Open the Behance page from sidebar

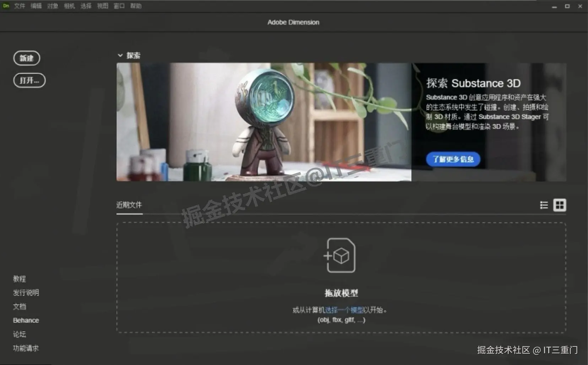click(x=26, y=320)
